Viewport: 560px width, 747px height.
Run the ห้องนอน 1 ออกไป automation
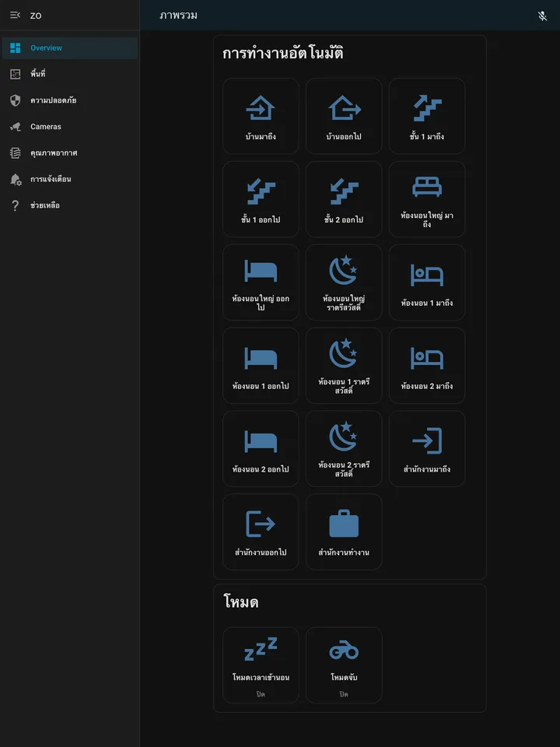(x=261, y=366)
